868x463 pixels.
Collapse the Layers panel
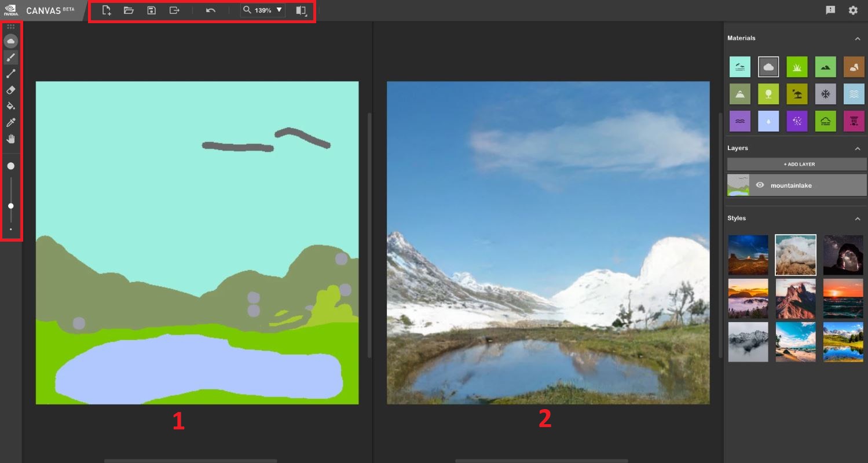(x=858, y=148)
